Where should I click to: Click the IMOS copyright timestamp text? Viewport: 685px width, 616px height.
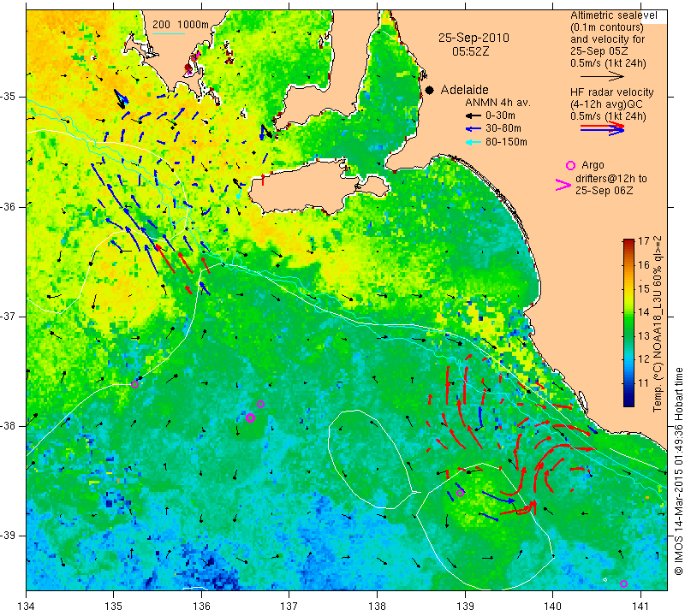(x=679, y=471)
